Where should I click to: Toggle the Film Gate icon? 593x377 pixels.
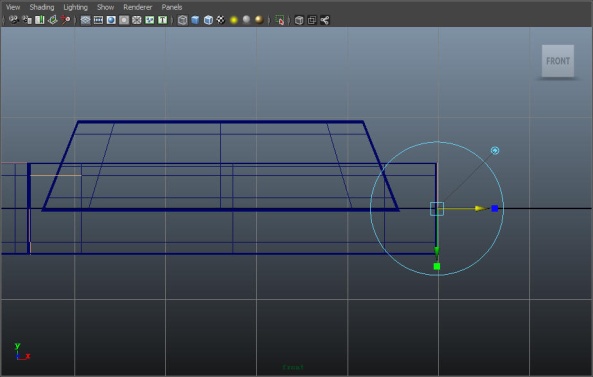[x=98, y=20]
